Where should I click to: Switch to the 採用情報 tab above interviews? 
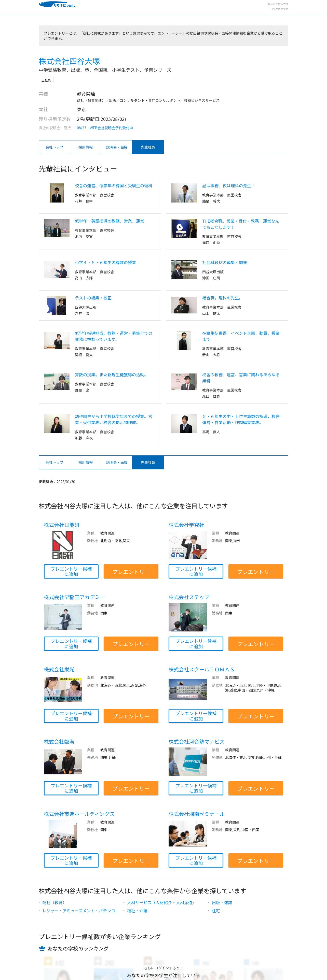86,147
